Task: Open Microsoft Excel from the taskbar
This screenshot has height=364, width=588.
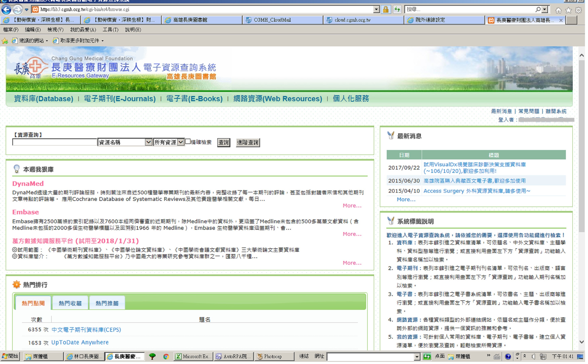Action: pyautogui.click(x=194, y=357)
